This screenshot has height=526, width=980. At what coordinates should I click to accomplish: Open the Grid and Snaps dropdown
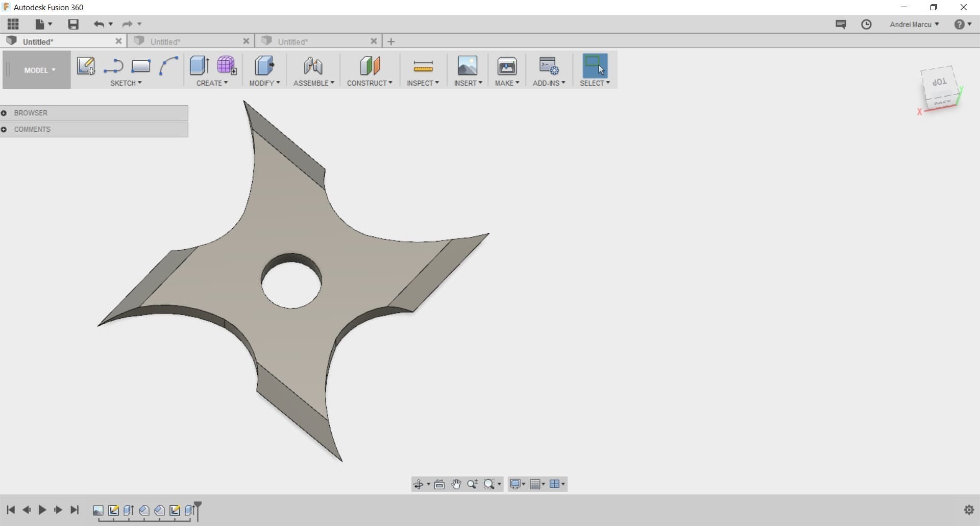point(537,484)
